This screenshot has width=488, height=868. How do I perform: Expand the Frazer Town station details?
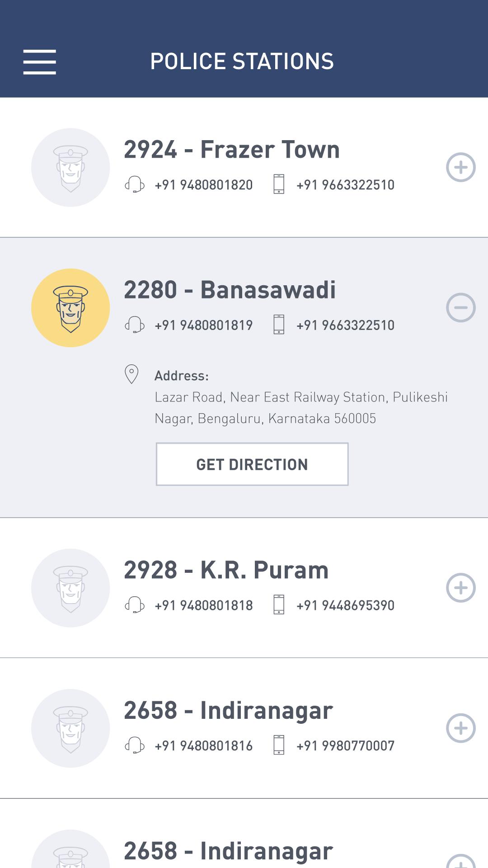coord(461,167)
